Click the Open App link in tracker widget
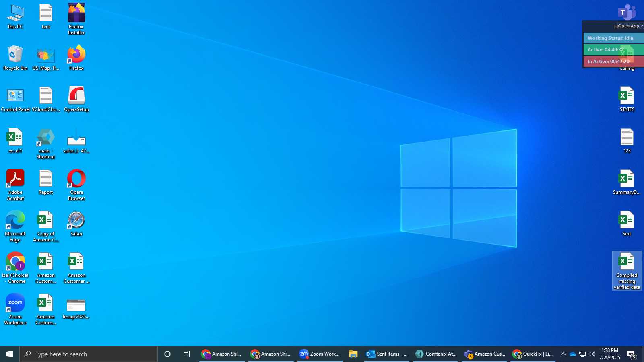The image size is (644, 362). click(x=630, y=26)
